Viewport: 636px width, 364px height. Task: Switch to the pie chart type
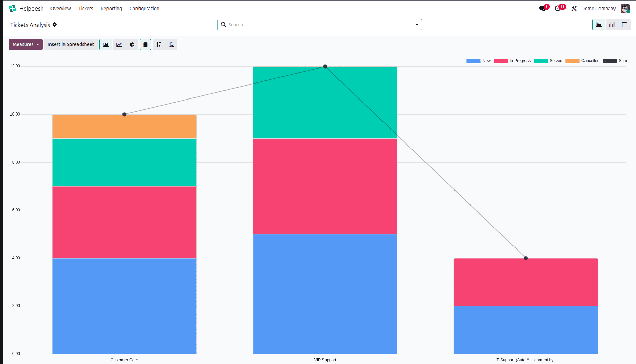point(132,44)
